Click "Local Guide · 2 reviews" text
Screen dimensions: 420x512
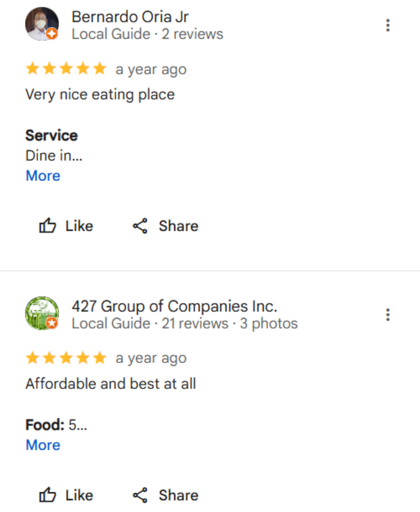pos(147,34)
